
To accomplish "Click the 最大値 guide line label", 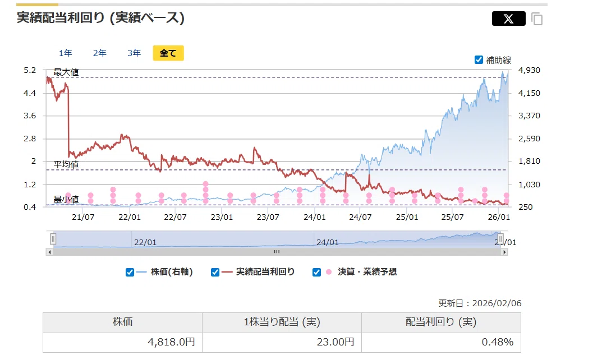I will 66,72.
